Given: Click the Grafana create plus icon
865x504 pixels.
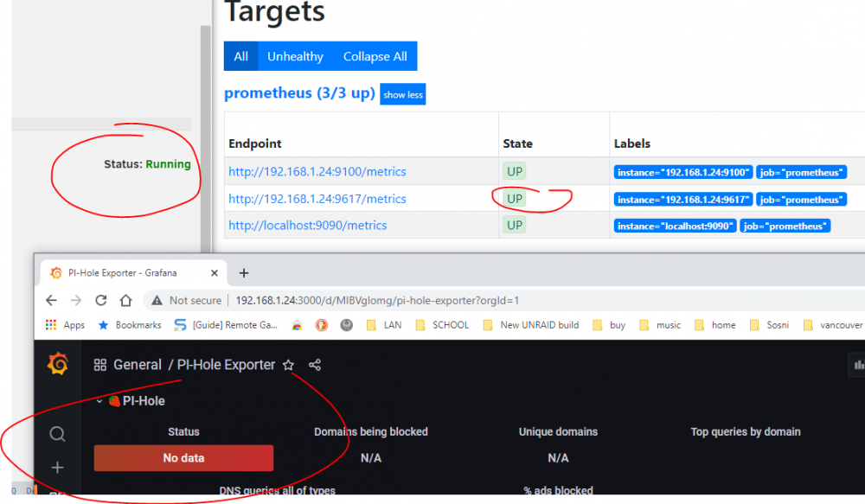Looking at the screenshot, I should click(x=57, y=468).
